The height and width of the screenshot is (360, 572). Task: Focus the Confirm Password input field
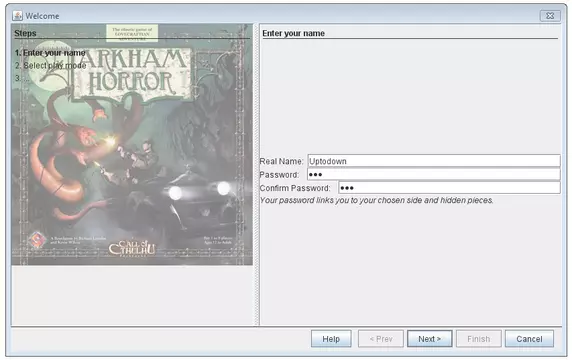point(449,188)
